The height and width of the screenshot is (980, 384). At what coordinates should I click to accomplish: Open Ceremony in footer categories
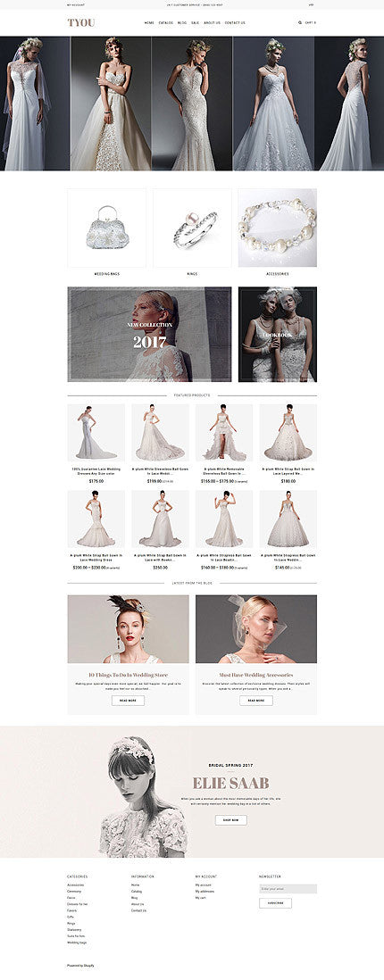coord(74,892)
